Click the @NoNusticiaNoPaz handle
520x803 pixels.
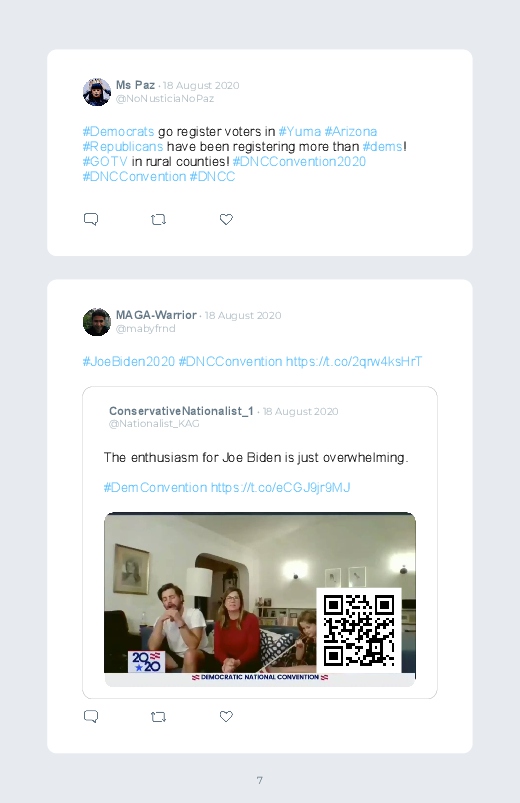pyautogui.click(x=165, y=99)
